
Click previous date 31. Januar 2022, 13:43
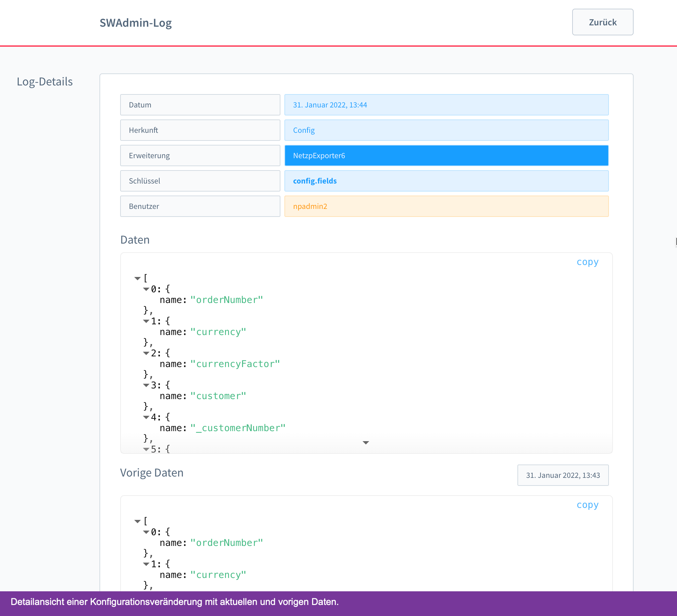pos(563,475)
